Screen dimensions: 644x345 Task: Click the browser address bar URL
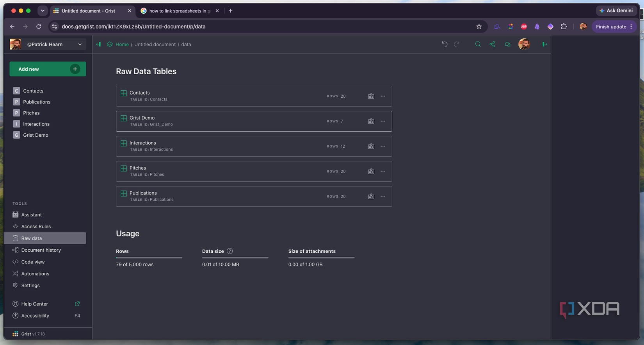[x=133, y=27]
